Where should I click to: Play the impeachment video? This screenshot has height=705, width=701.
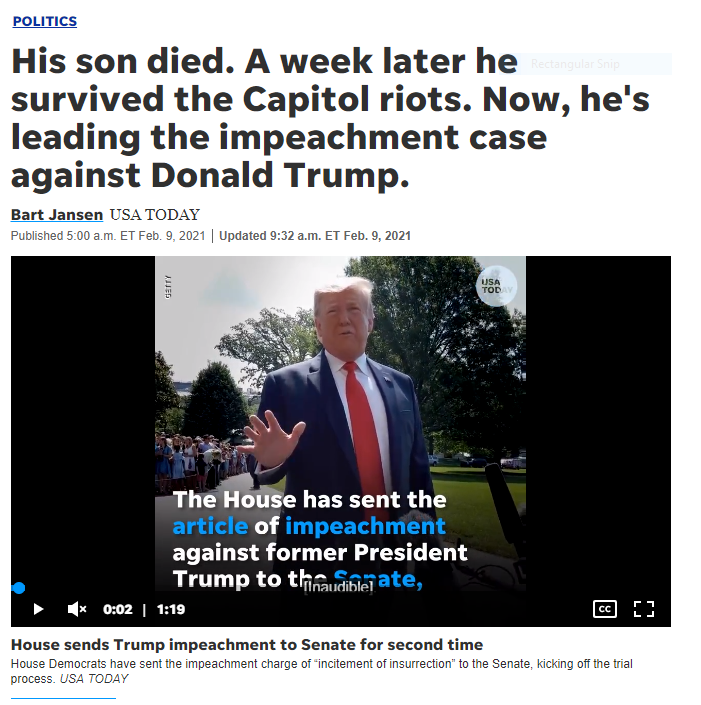coord(38,609)
